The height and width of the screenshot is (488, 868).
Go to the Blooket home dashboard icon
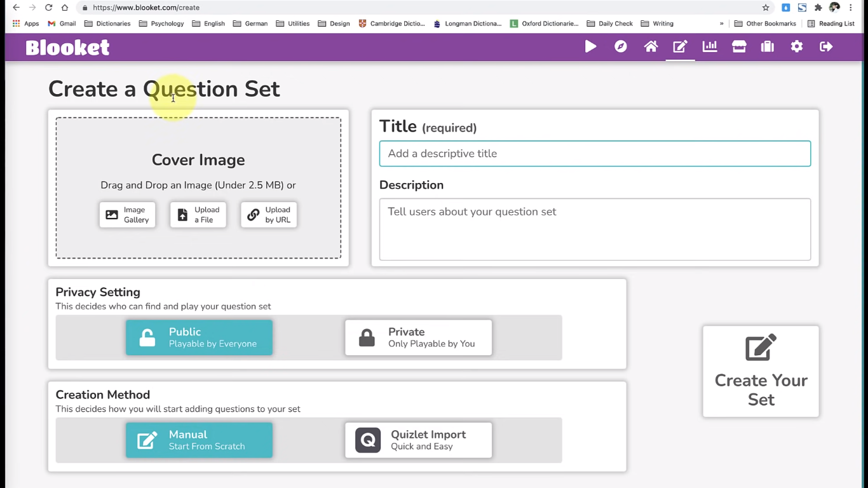[x=651, y=46]
